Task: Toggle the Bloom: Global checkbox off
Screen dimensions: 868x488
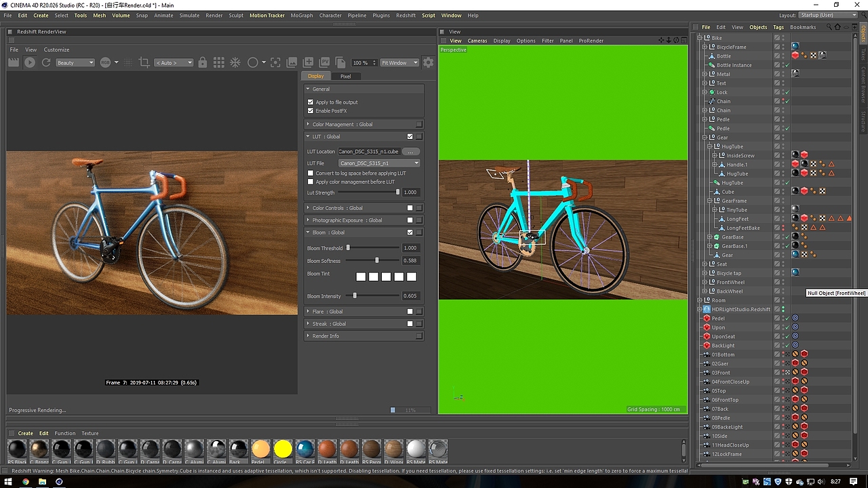Action: pyautogui.click(x=410, y=232)
